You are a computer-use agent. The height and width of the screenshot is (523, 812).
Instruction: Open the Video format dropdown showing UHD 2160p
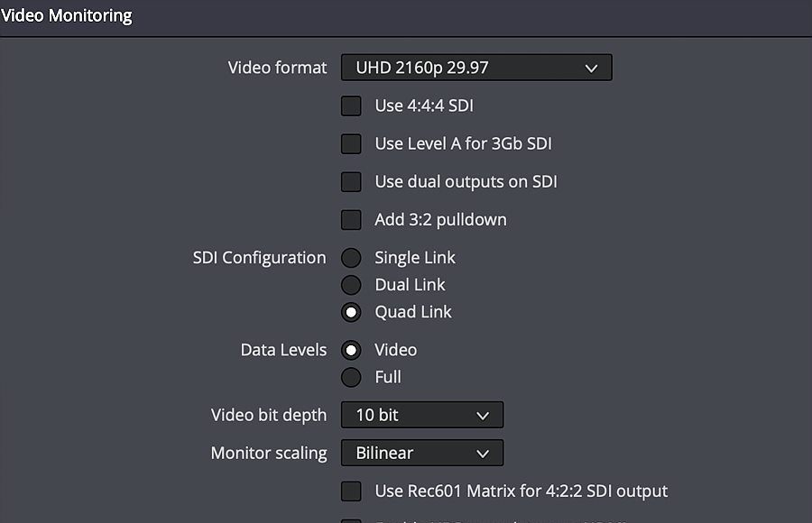[476, 68]
